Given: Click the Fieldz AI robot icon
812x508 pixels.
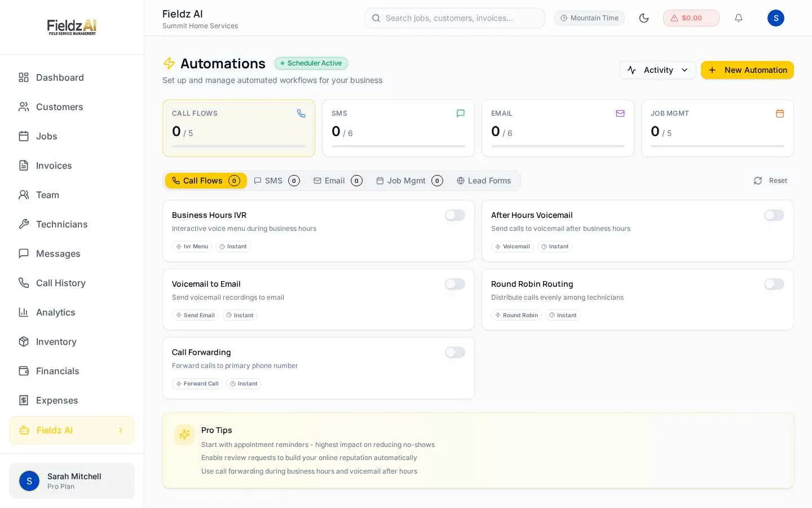Looking at the screenshot, I should [24, 430].
